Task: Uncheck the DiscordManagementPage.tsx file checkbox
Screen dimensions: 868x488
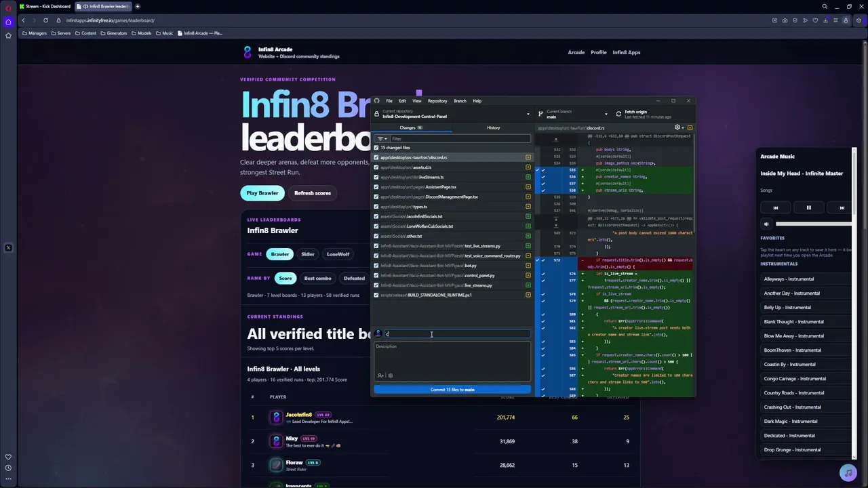Action: [376, 197]
